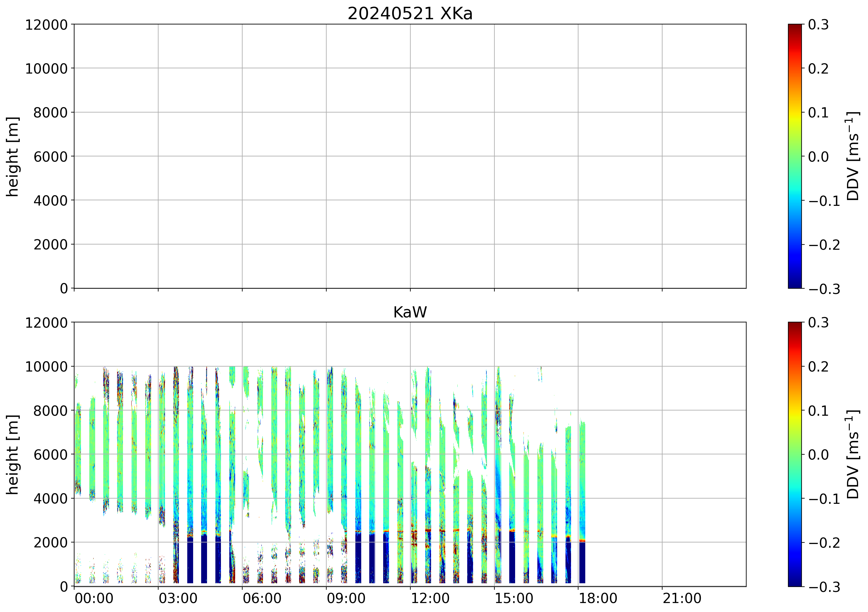The height and width of the screenshot is (612, 868).
Task: Click the 21:00 time axis label
Action: click(682, 599)
